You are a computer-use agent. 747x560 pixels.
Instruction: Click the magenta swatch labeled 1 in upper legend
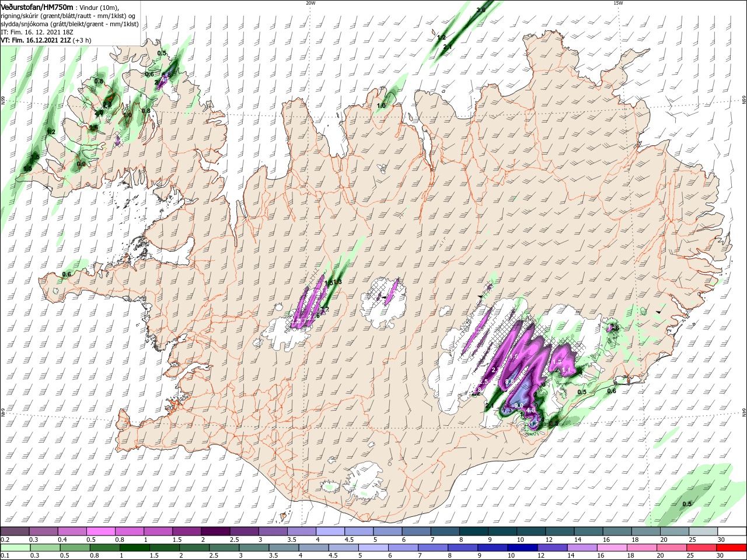(x=158, y=531)
